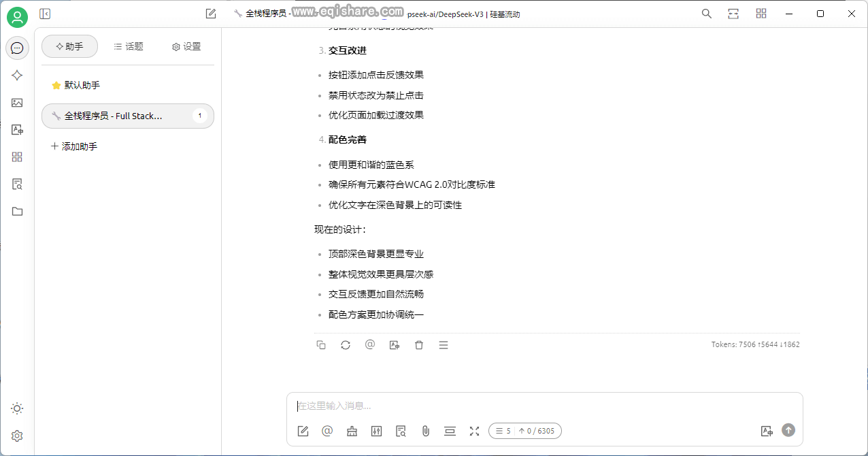This screenshot has height=456, width=868.
Task: Clear the conversation context with broom icon
Action: click(352, 431)
